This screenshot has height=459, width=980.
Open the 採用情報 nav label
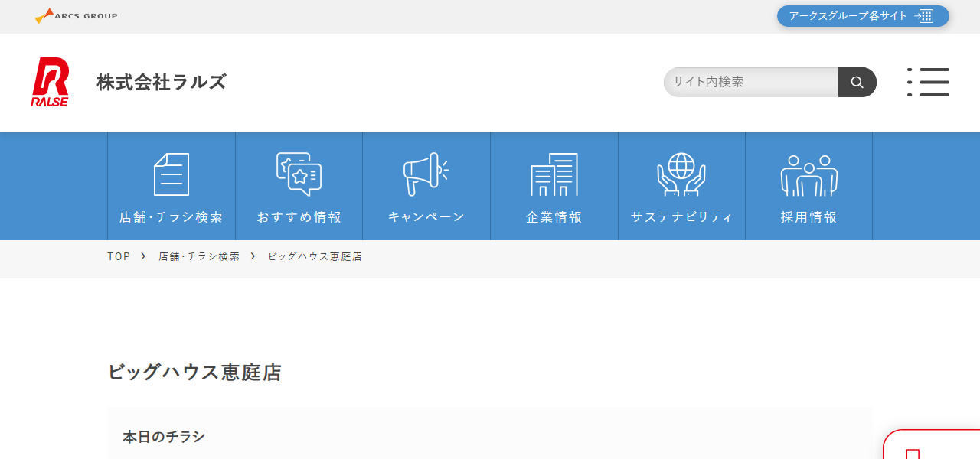pos(809,217)
